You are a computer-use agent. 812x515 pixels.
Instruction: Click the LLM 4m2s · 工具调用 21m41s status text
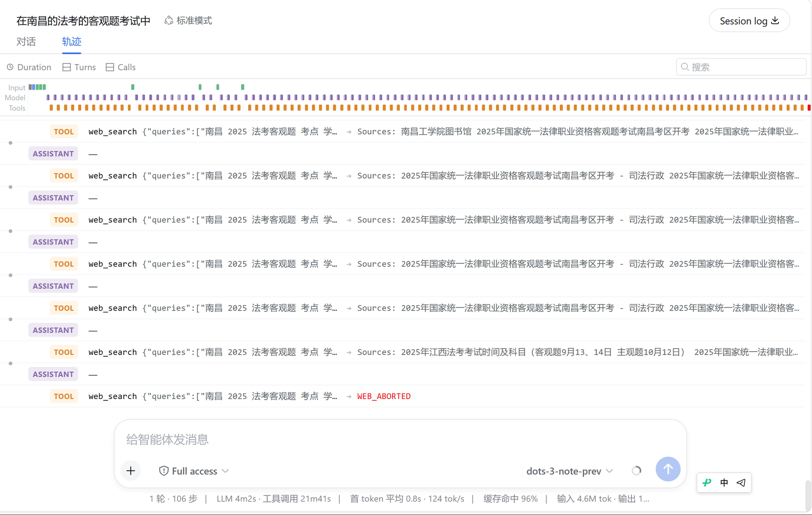pyautogui.click(x=274, y=498)
